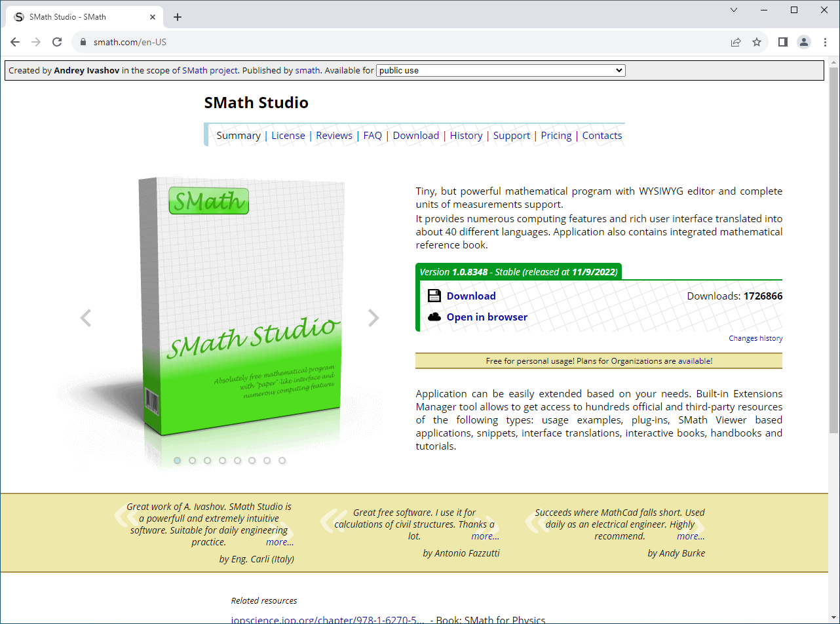Open the 'public use' dropdown
Viewport: 840px width, 624px height.
tap(501, 70)
